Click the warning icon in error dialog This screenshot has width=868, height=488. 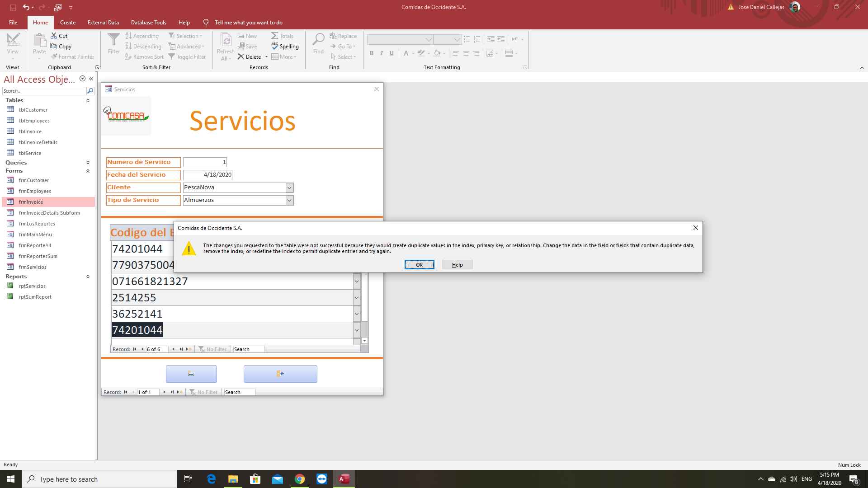(x=189, y=249)
